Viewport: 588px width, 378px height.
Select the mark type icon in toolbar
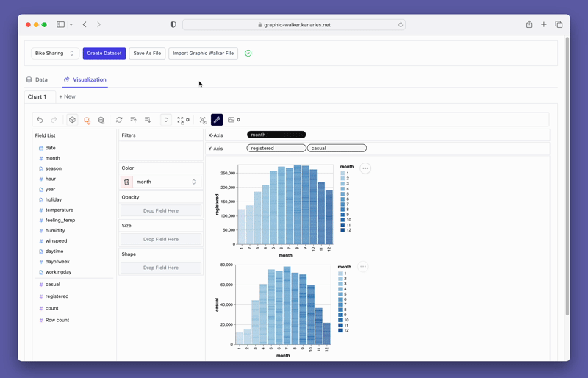tap(87, 120)
